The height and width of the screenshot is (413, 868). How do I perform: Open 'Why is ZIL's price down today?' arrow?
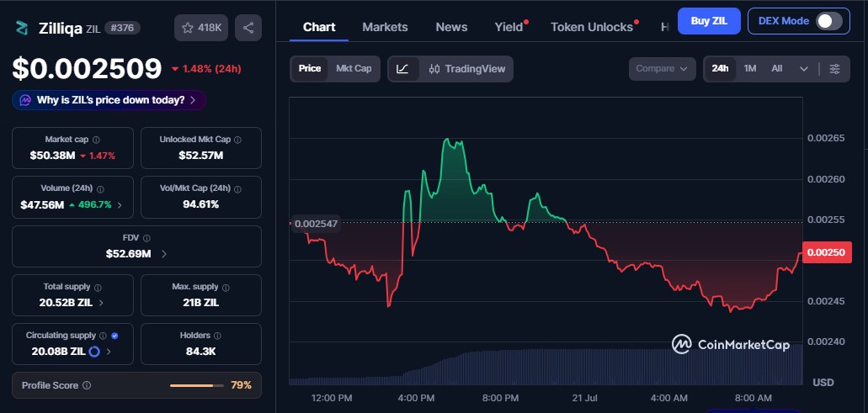pos(192,100)
